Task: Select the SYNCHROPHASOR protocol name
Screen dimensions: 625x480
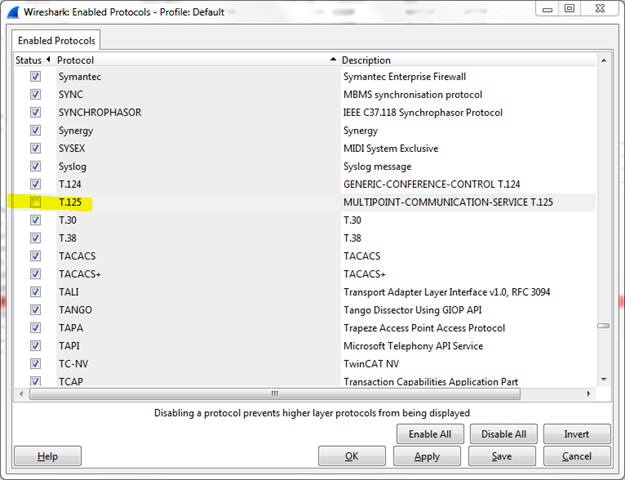Action: click(x=100, y=112)
